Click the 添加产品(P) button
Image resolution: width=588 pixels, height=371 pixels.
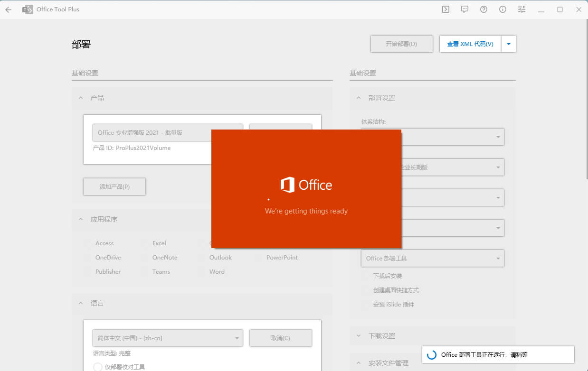tap(114, 187)
